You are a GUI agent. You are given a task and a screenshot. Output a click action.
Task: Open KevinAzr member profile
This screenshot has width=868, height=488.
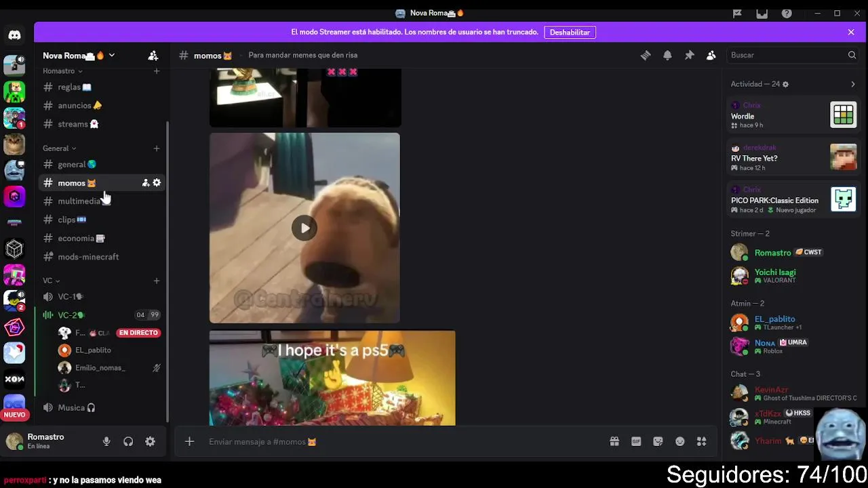[792, 393]
